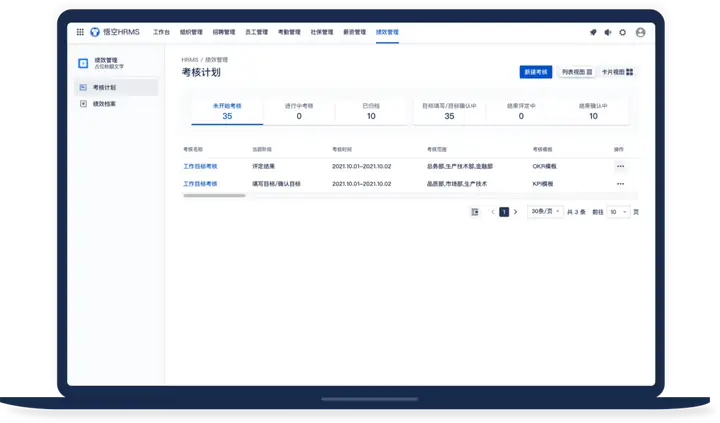Screen dimensions: 720x423
Task: Open the app grid launcher icon
Action: (80, 32)
